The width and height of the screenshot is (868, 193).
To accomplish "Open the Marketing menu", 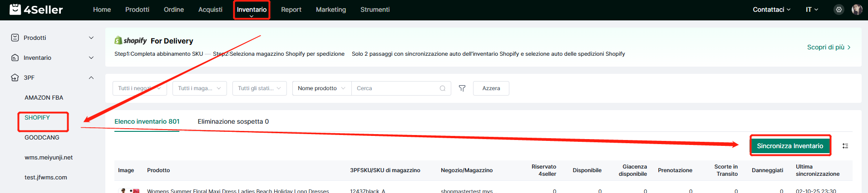I will (x=331, y=10).
